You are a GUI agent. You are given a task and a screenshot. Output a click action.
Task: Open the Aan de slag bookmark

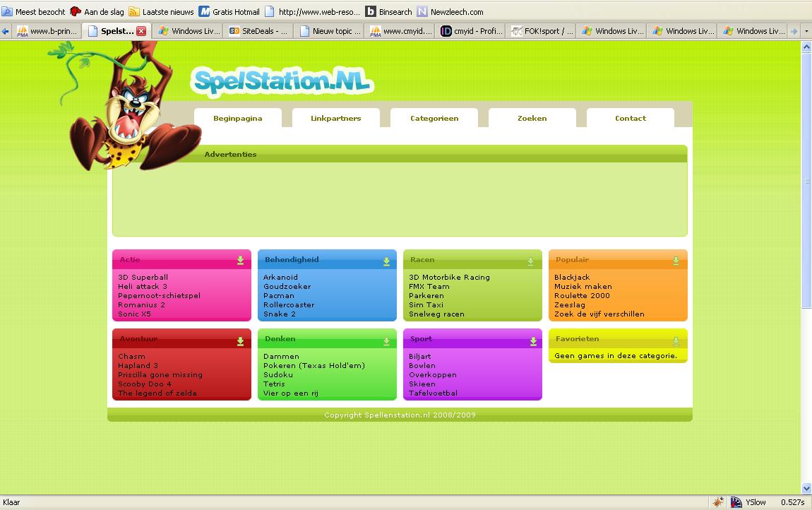pos(97,11)
